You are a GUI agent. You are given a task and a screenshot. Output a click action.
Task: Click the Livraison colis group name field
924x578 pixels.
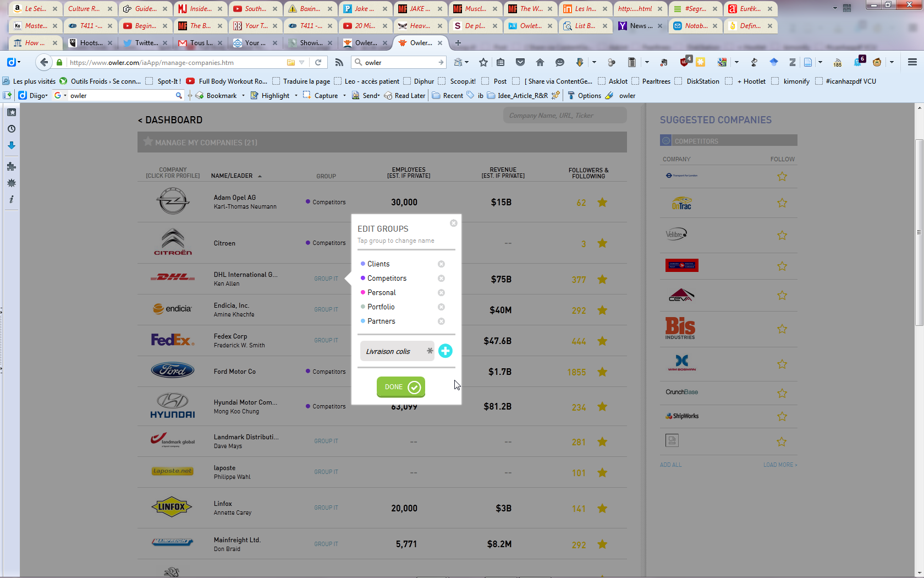[x=397, y=351]
